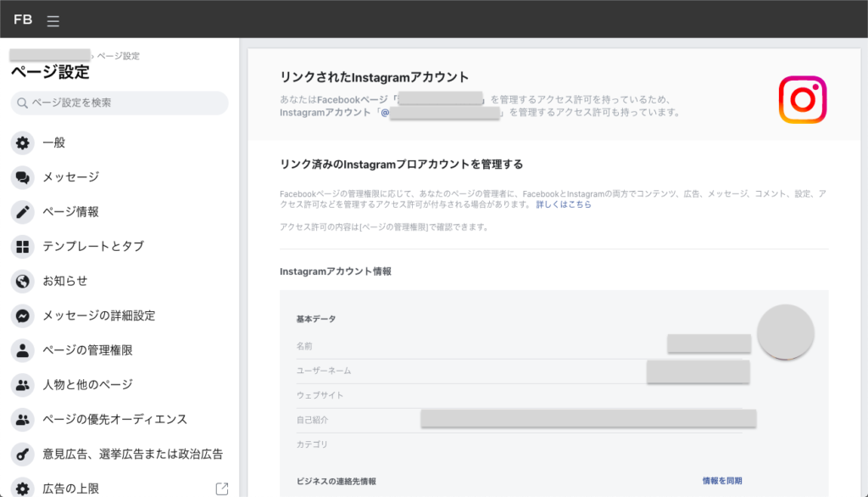Image resolution: width=868 pixels, height=497 pixels.
Task: Click the FB logo in top bar
Action: [23, 20]
